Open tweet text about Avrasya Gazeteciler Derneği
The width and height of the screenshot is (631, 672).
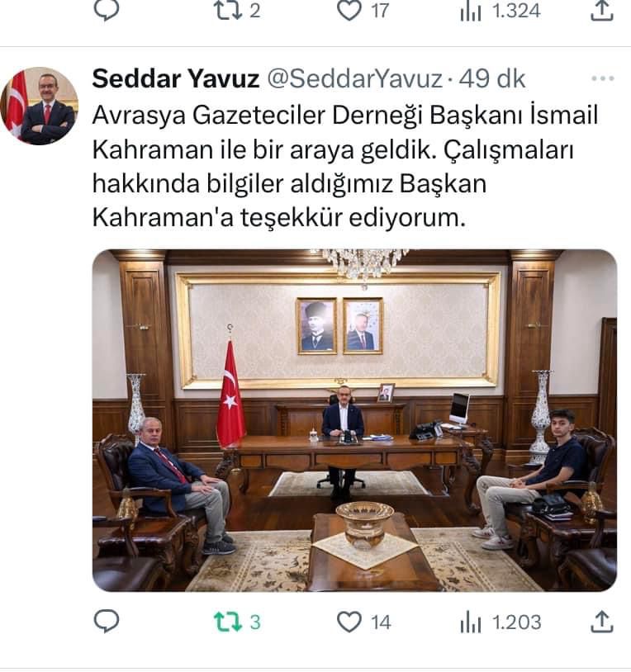click(x=345, y=166)
